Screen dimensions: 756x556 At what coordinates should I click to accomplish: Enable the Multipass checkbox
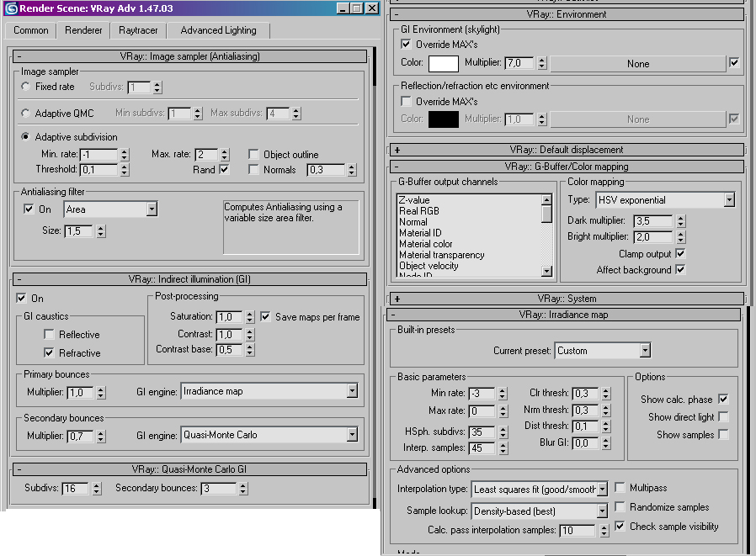pos(620,487)
